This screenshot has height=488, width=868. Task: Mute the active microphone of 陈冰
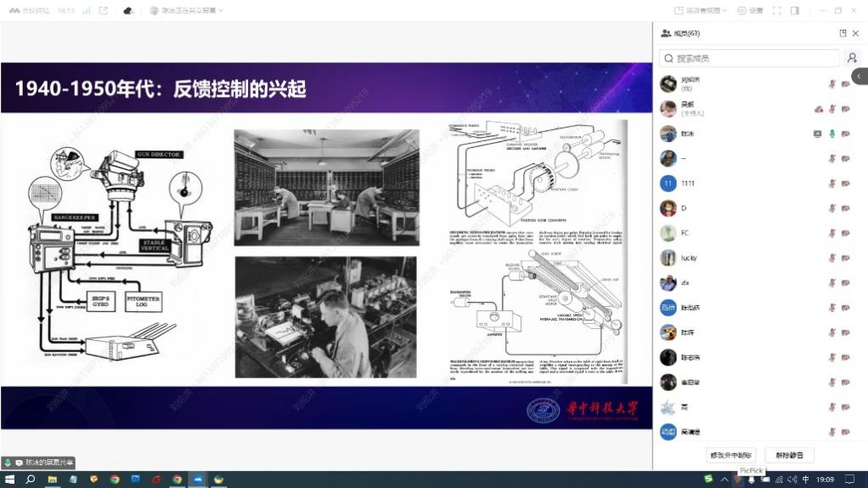832,133
